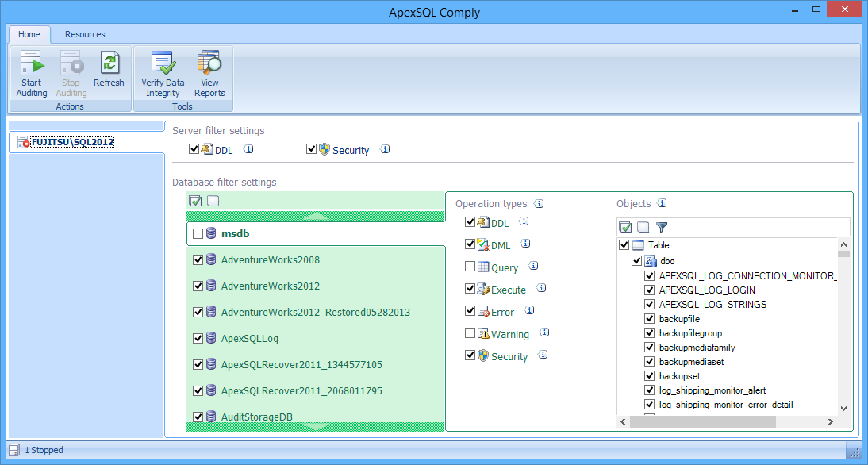Image resolution: width=868 pixels, height=465 pixels.
Task: Select backupfilegroup table row
Action: tap(691, 333)
